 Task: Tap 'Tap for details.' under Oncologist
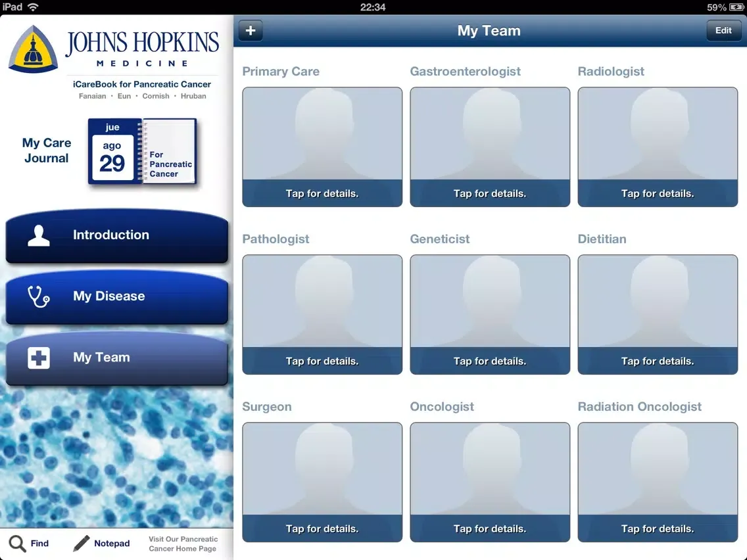490,528
